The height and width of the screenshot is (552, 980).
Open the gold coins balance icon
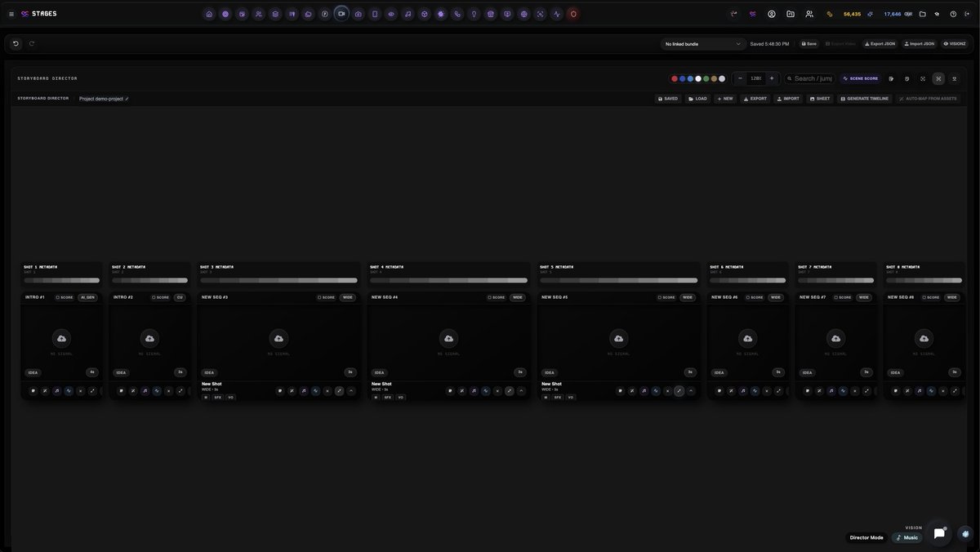(x=830, y=14)
